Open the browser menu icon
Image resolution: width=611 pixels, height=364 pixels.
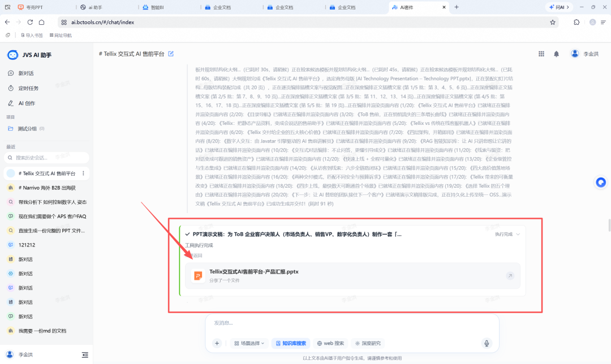(x=603, y=22)
